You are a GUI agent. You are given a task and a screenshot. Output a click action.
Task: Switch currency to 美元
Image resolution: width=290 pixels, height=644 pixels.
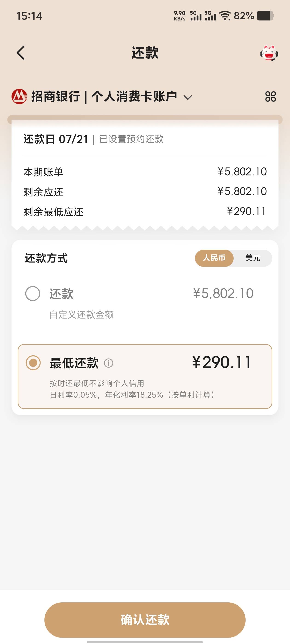coord(253,258)
